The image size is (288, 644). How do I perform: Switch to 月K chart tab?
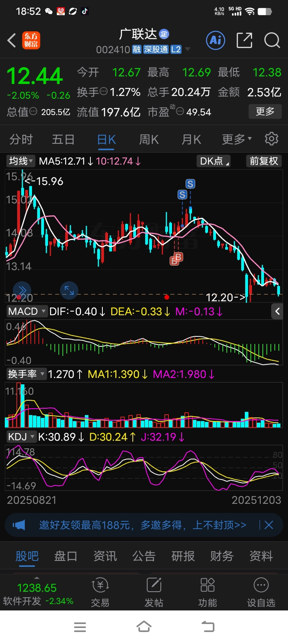(191, 139)
